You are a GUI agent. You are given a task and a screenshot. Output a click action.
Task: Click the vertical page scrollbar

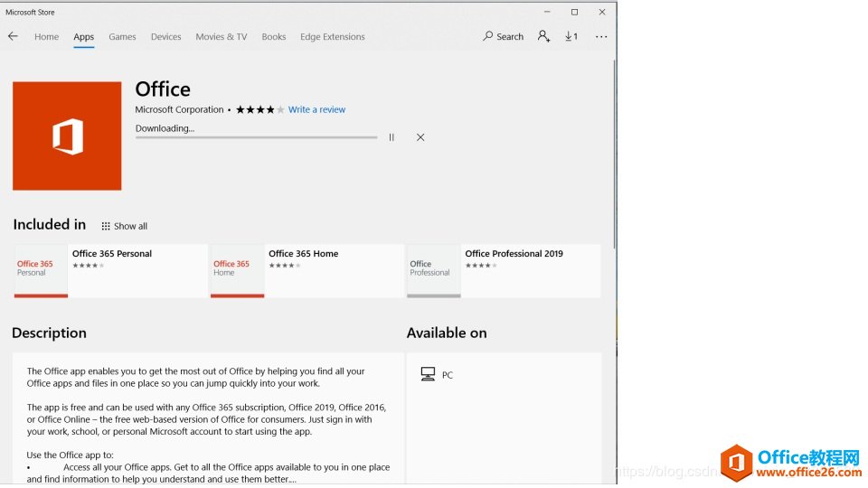[615, 154]
